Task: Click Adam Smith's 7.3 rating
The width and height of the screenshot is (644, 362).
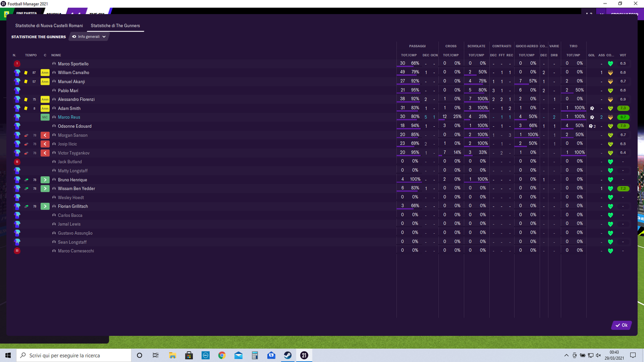Action: (623, 109)
